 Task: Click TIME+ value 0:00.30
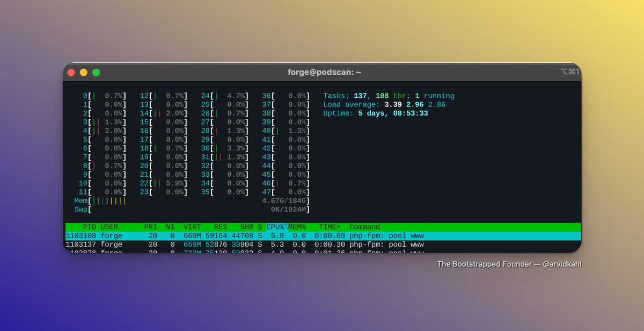pos(330,244)
